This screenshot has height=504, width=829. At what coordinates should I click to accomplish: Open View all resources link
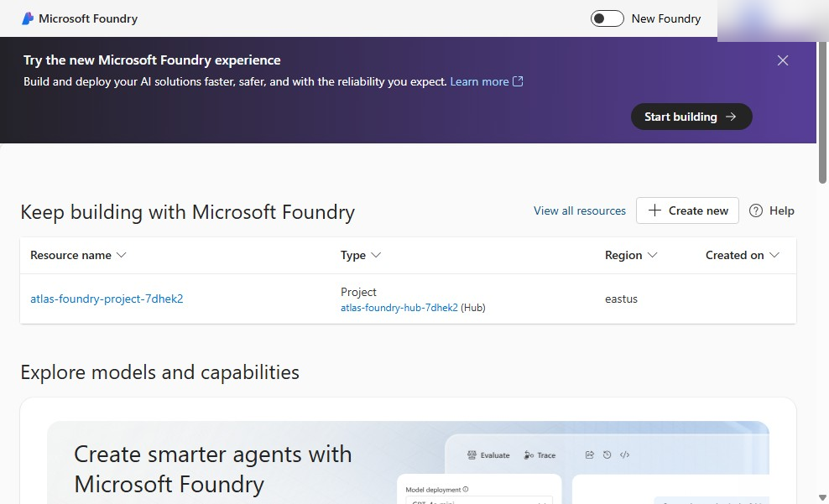click(x=580, y=210)
